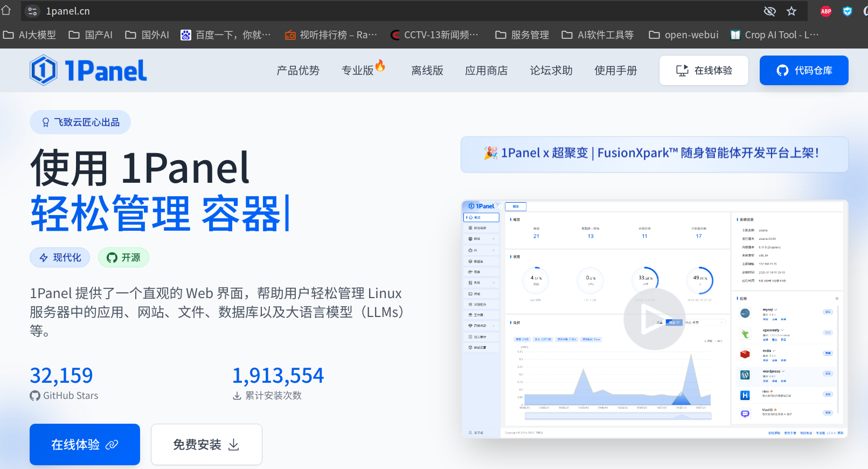Click the 飞致云匠心出品 badge
The image size is (868, 469).
point(80,122)
